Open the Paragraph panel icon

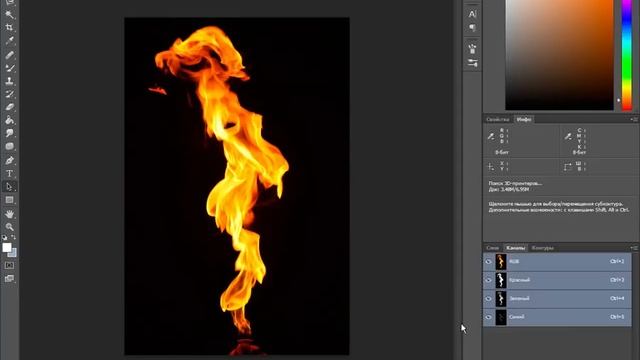472,28
